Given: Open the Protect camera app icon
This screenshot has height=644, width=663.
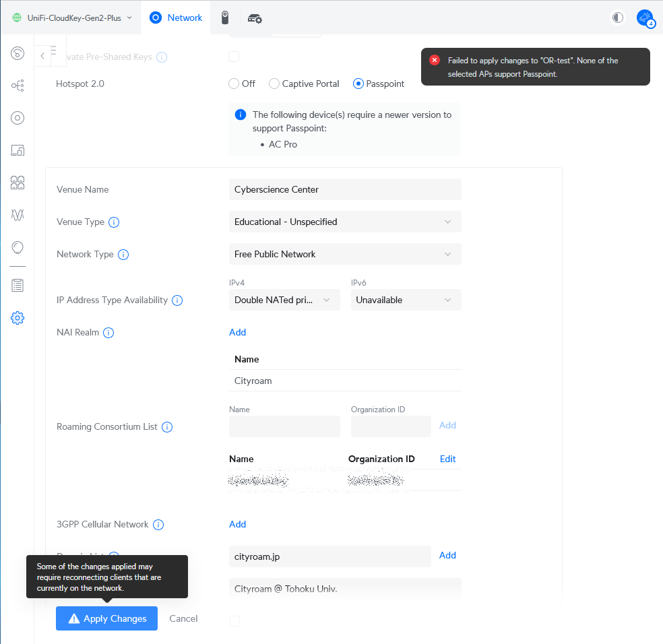Looking at the screenshot, I should [x=224, y=18].
